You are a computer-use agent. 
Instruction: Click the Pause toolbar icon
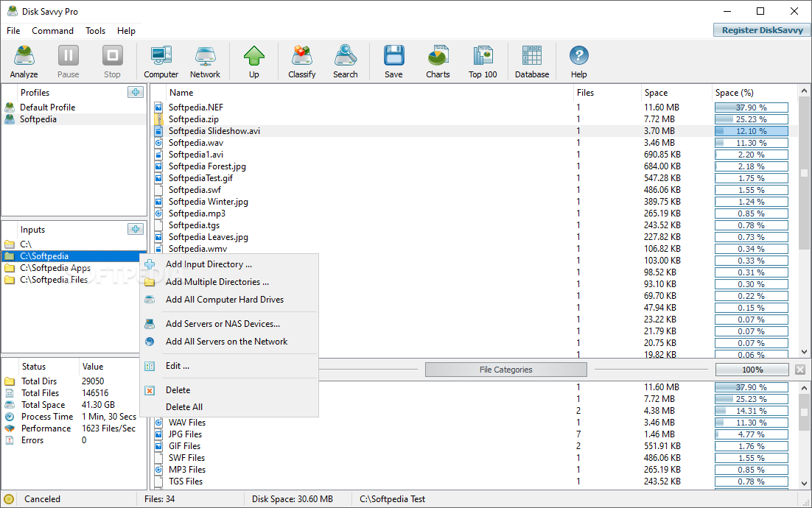[x=68, y=61]
